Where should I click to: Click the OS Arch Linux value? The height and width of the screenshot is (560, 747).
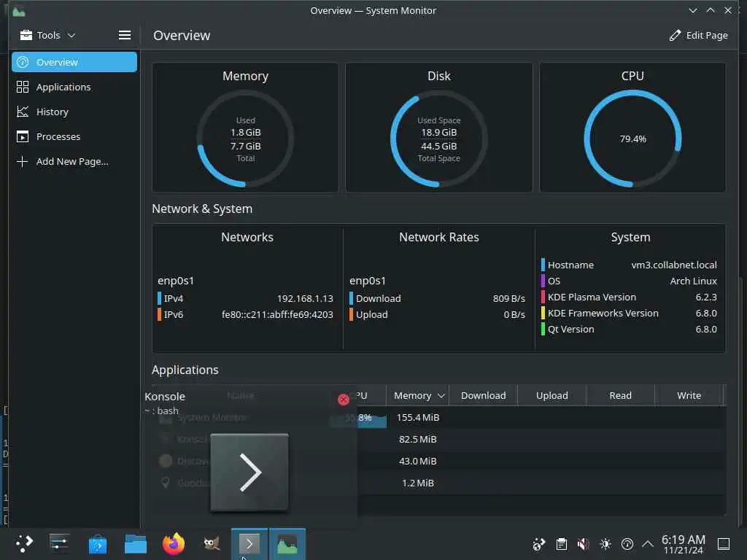coord(693,281)
